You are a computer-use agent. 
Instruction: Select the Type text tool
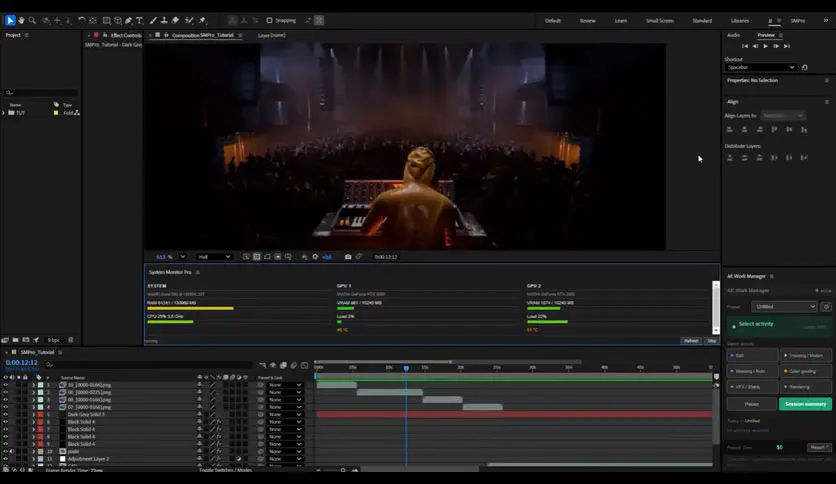coord(140,20)
